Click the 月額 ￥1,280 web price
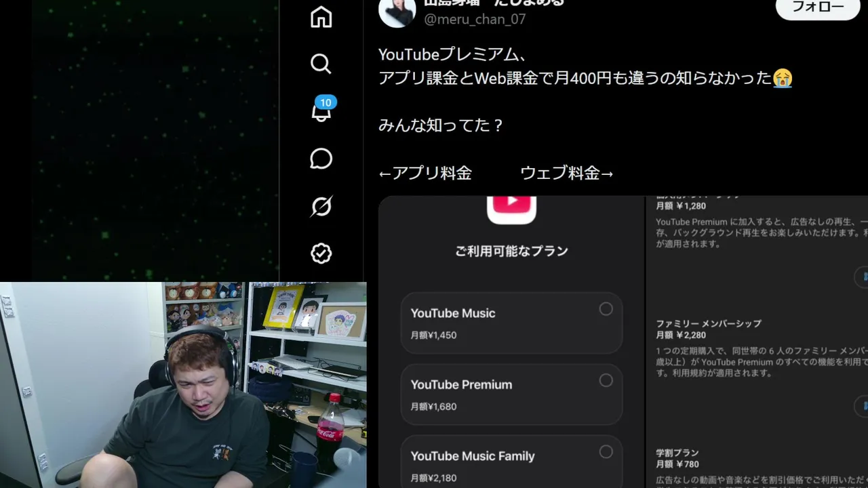The height and width of the screenshot is (488, 868). (x=681, y=206)
